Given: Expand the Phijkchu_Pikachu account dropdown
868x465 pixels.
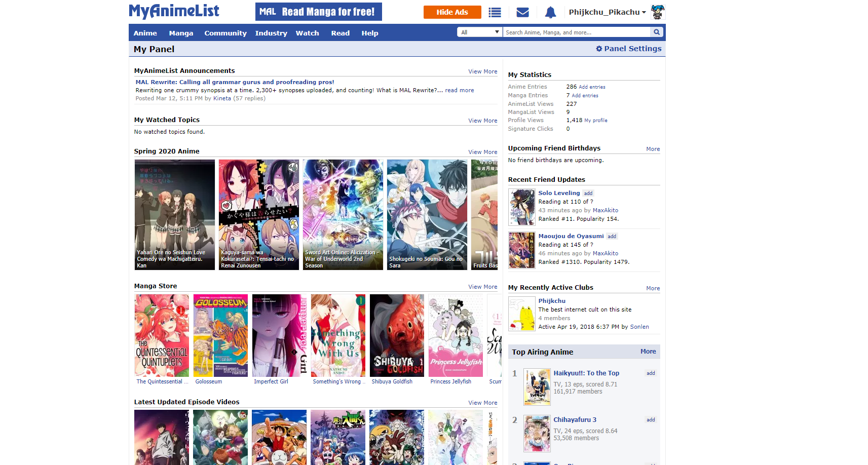Looking at the screenshot, I should (607, 12).
